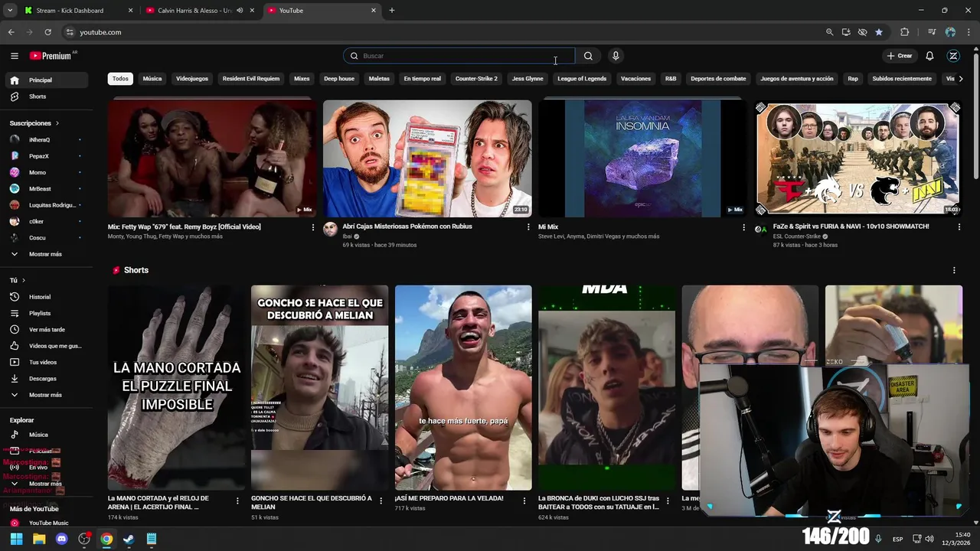Select the Videojuegos filter chip

click(192, 79)
